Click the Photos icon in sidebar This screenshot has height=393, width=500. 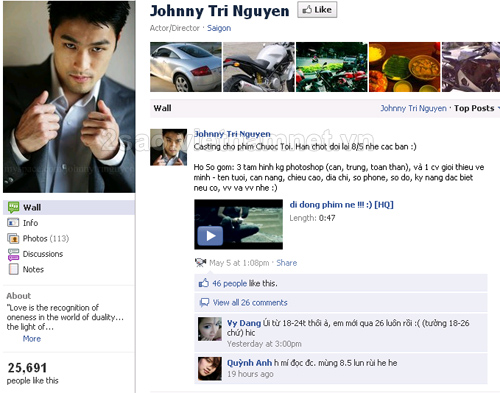tap(13, 238)
